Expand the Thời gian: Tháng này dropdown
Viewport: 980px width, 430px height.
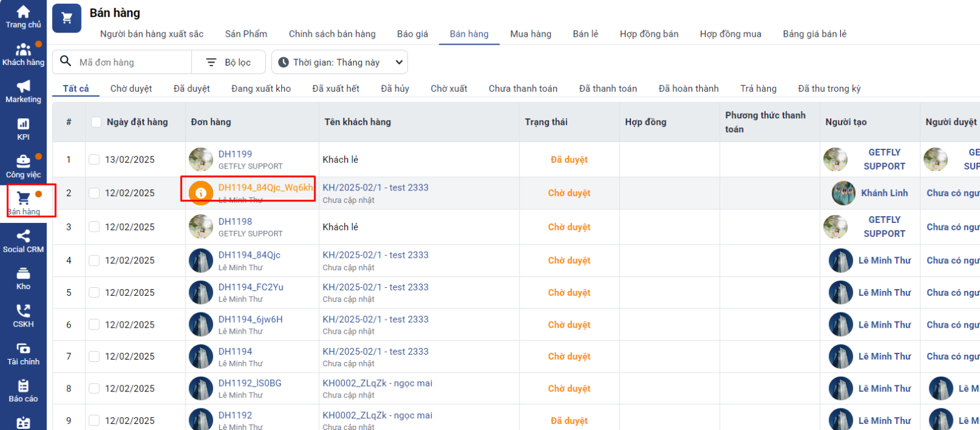tap(339, 62)
